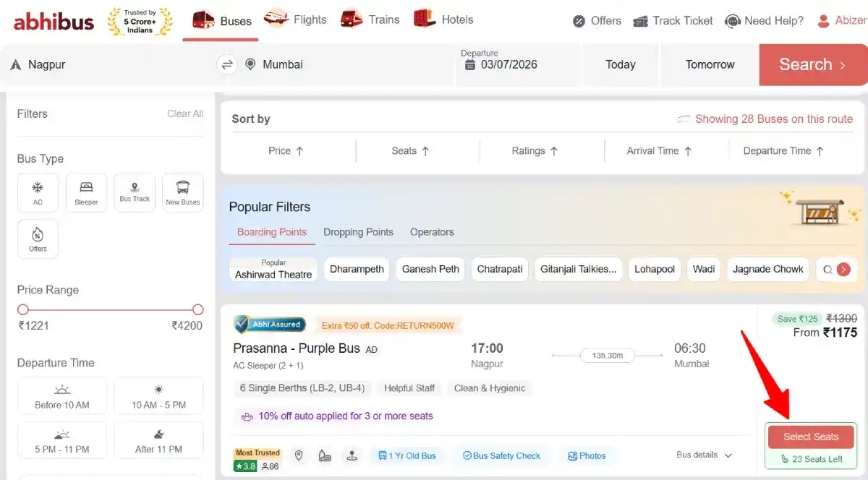Click the seat amenities icon

pyautogui.click(x=325, y=455)
